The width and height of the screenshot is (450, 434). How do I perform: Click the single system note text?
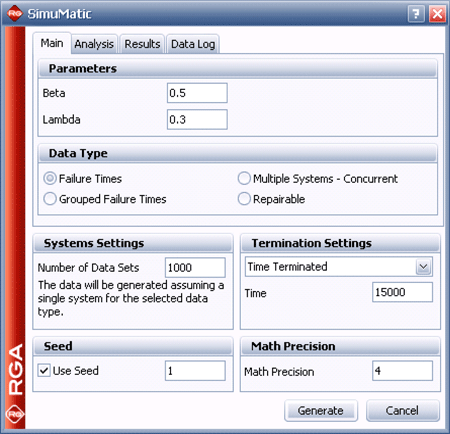click(x=131, y=298)
